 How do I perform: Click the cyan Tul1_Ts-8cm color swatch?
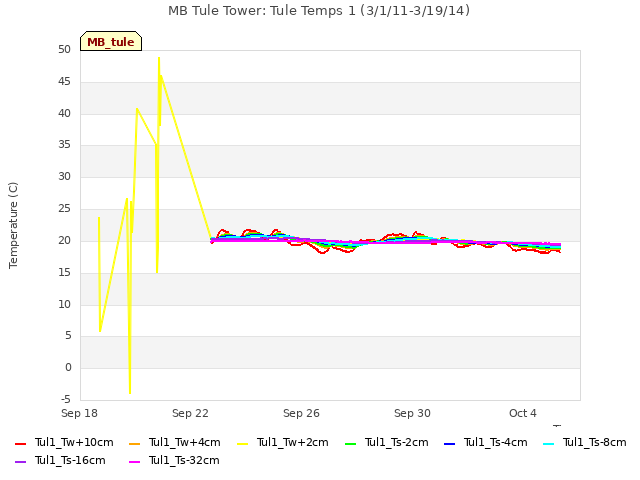click(549, 443)
